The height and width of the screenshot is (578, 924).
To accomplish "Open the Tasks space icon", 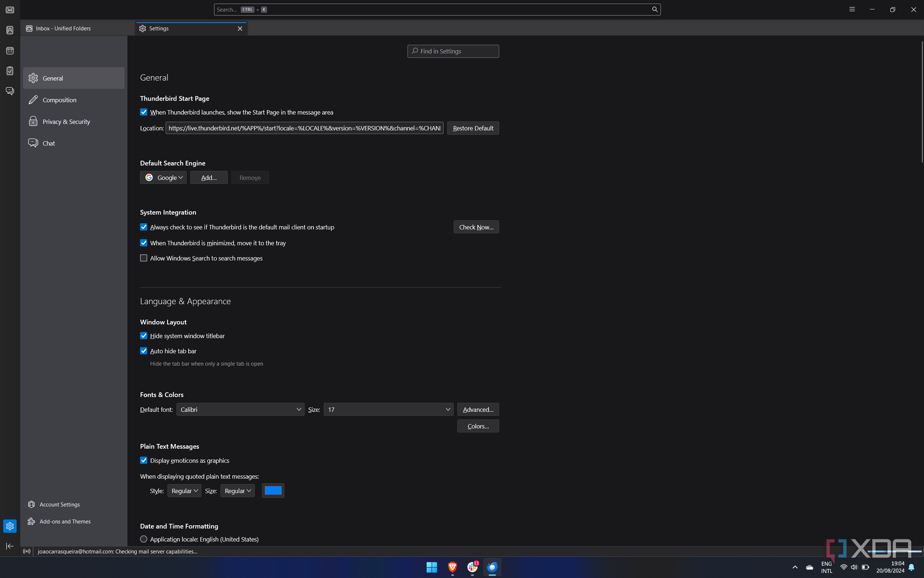I will coord(10,71).
